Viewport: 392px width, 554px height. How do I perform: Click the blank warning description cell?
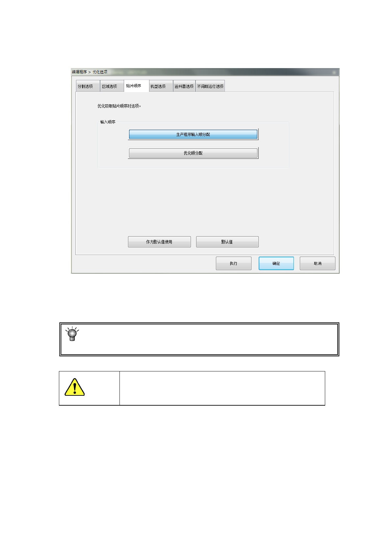(222, 388)
